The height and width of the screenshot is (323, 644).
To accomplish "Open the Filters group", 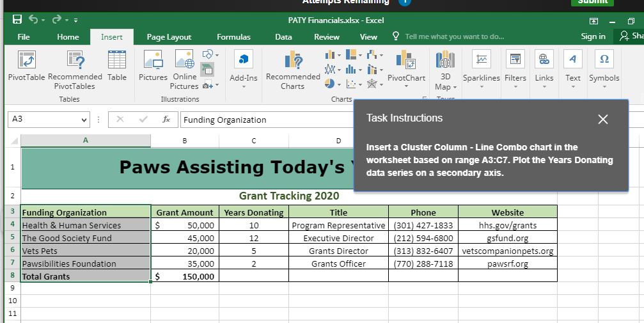I will (x=515, y=68).
